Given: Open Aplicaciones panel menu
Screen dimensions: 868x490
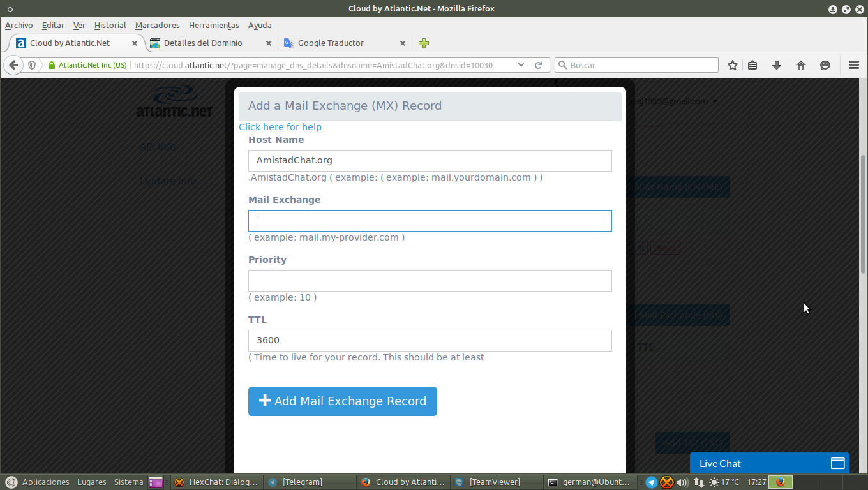Looking at the screenshot, I should 45,482.
